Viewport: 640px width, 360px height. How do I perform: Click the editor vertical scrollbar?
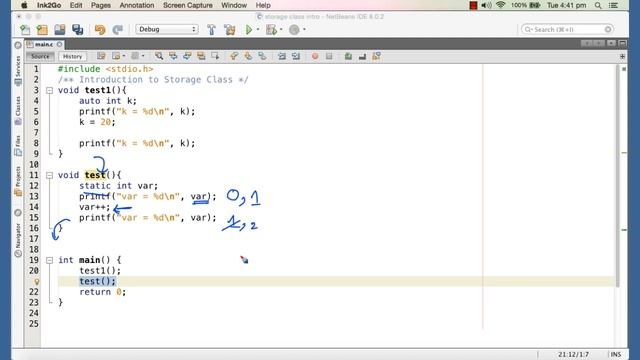tap(617, 176)
